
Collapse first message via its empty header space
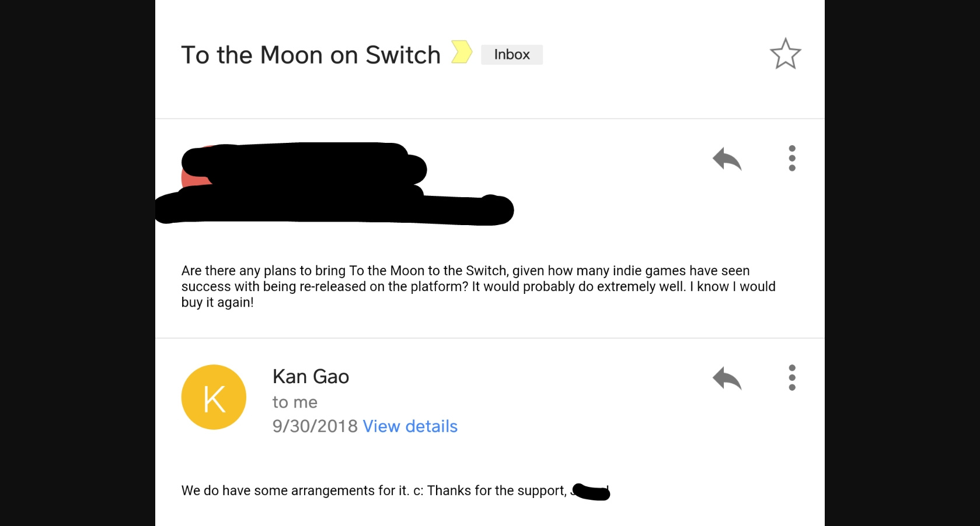tap(607, 175)
